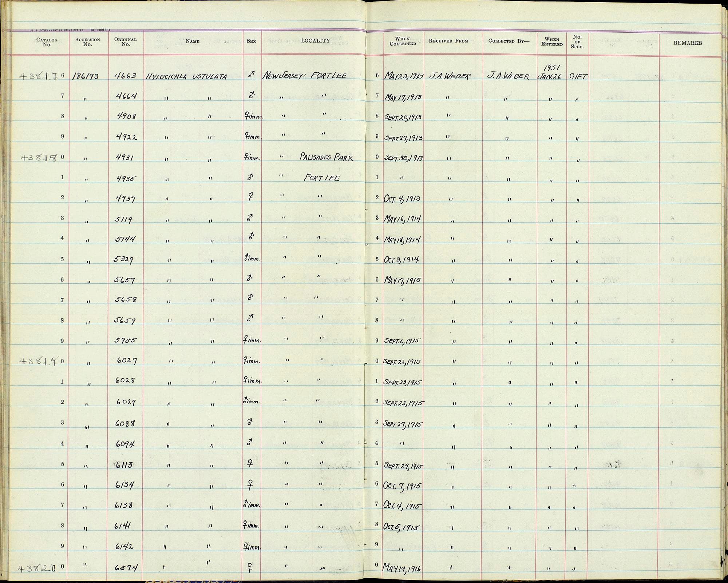Viewport: 728px width, 583px height.
Task: Select the date "Sept. 6, 1915"
Action: pos(403,341)
